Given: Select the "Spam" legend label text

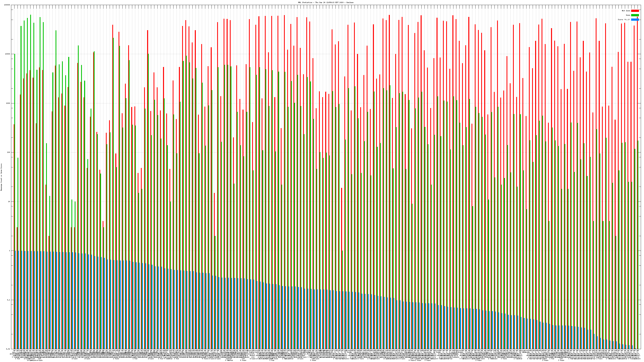Looking at the screenshot, I should coord(628,15).
